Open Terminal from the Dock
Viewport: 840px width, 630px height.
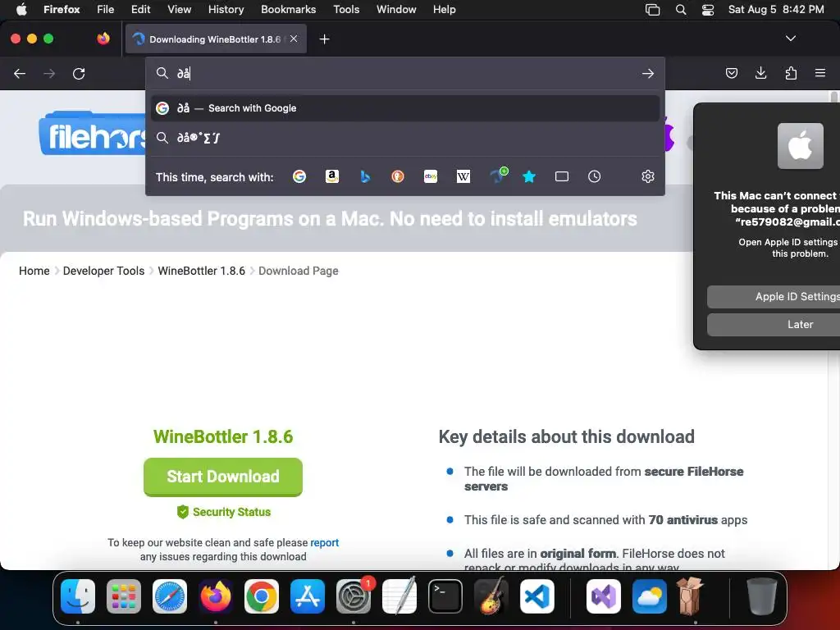445,596
